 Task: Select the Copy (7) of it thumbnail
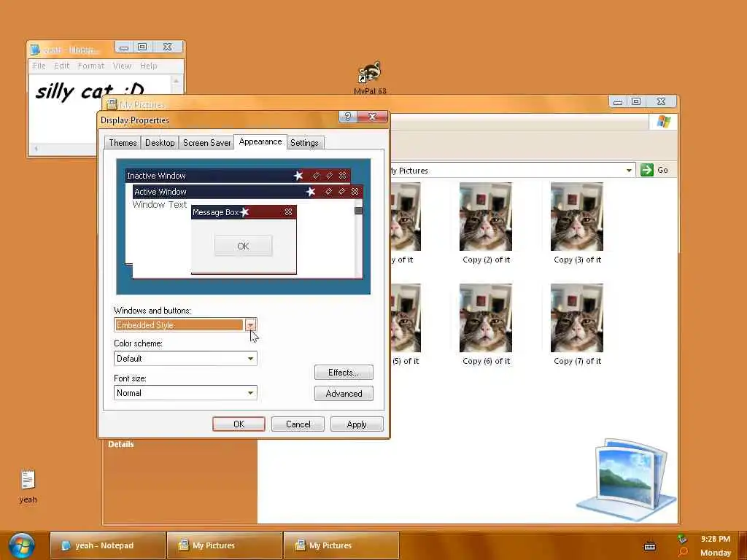[577, 318]
